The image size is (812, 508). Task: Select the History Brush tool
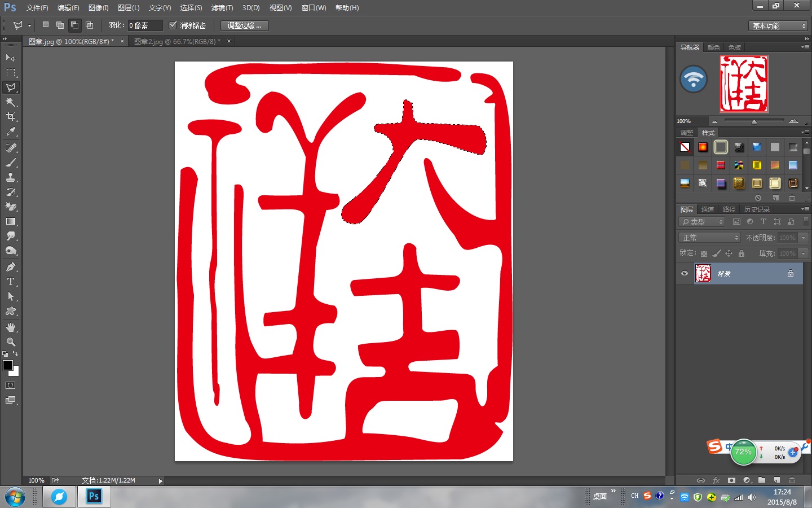coord(11,192)
